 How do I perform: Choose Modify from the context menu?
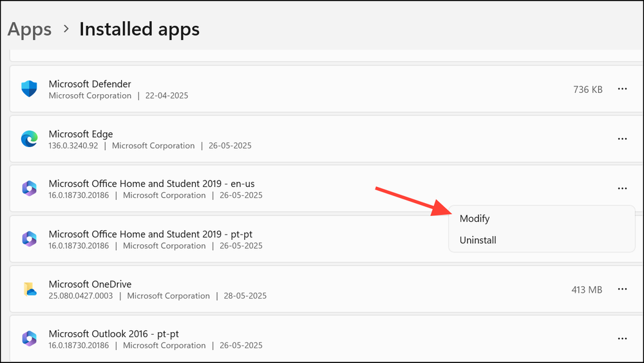point(475,219)
